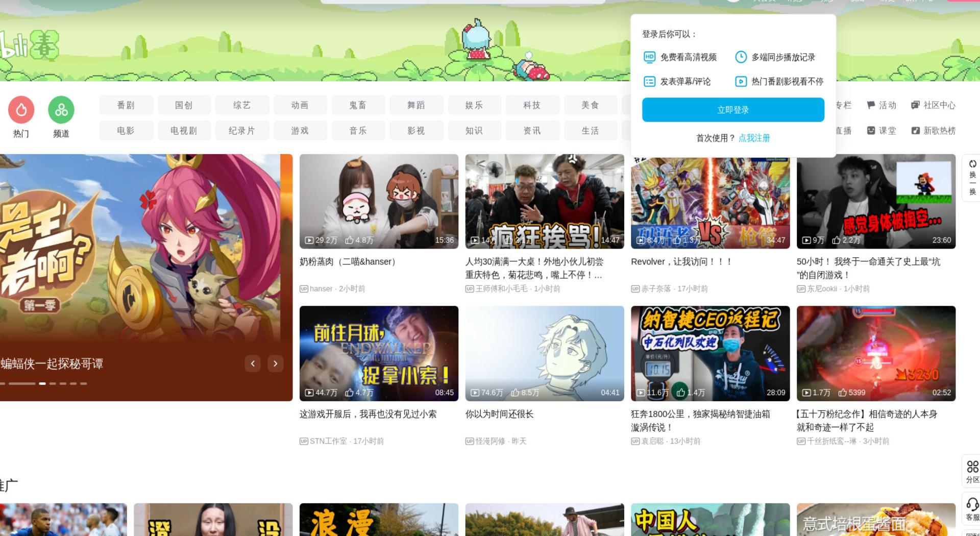Open the 纳智捷CEO返程记 thumbnail
980x536 pixels.
click(710, 353)
